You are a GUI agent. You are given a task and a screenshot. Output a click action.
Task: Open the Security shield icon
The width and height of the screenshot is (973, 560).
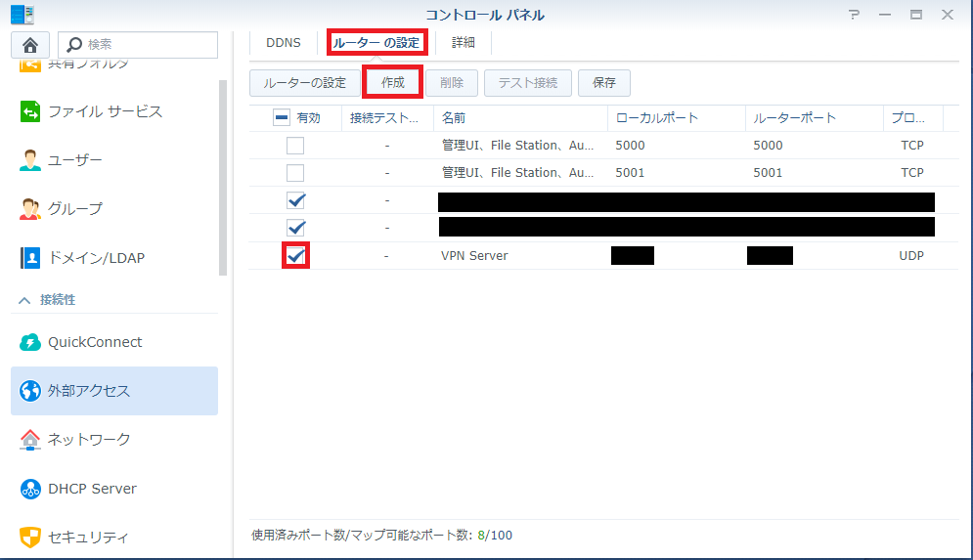point(29,538)
